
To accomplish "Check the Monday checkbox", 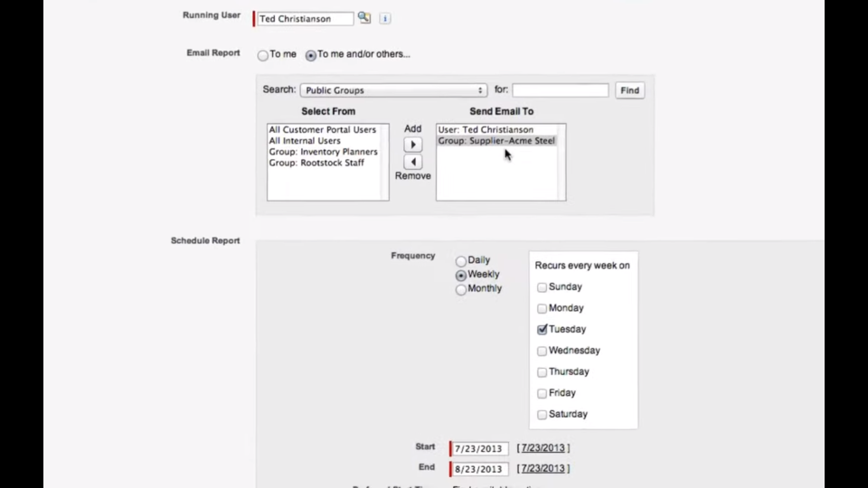I will tap(542, 308).
